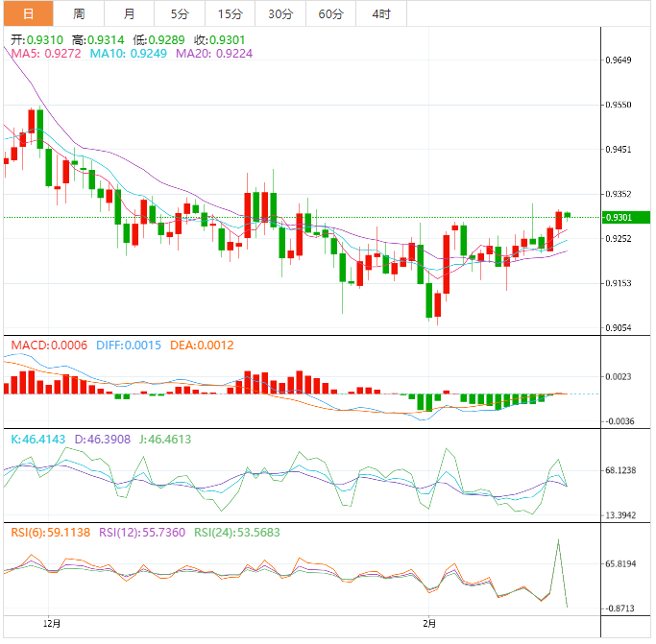656x644 pixels.
Task: Show the 30分 chart
Action: click(x=280, y=13)
